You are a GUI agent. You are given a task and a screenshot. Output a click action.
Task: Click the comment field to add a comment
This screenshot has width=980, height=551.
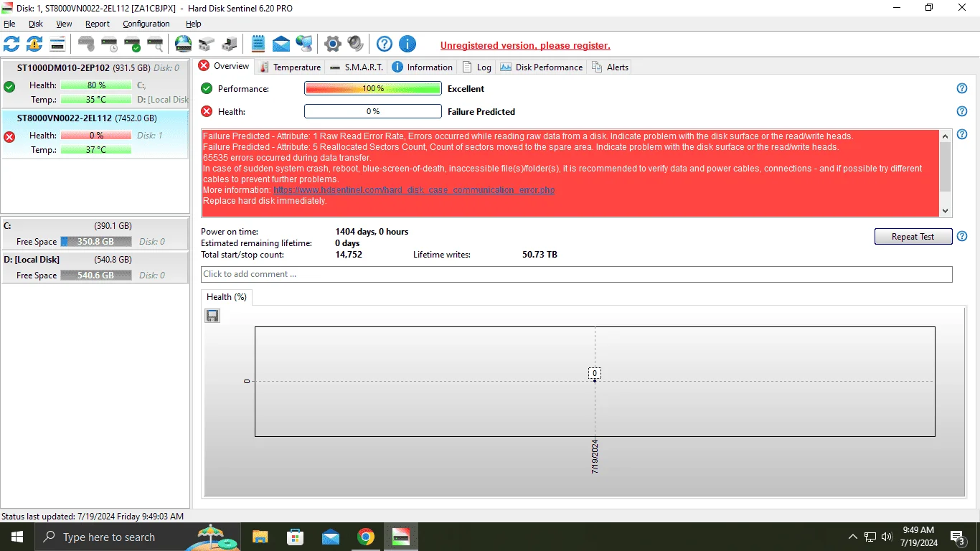577,274
